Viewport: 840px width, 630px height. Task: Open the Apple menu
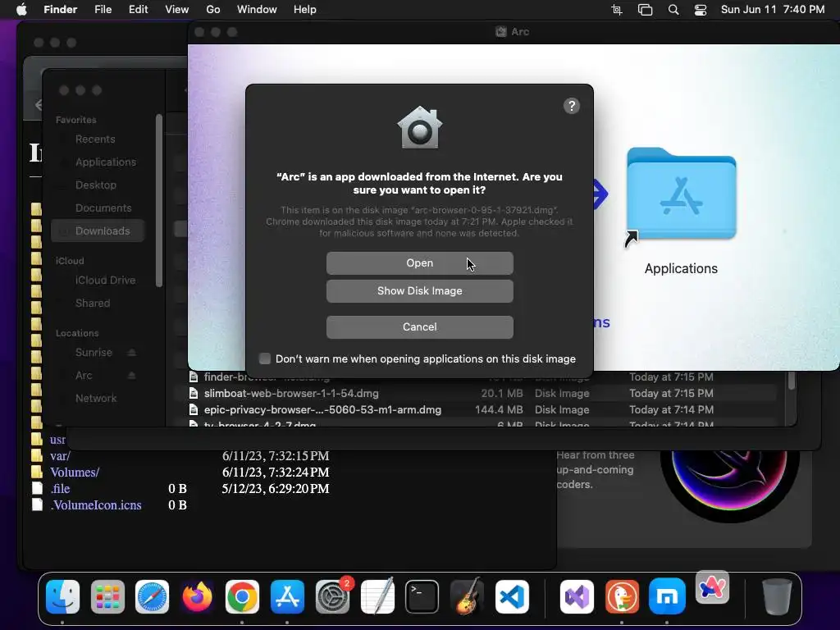21,10
